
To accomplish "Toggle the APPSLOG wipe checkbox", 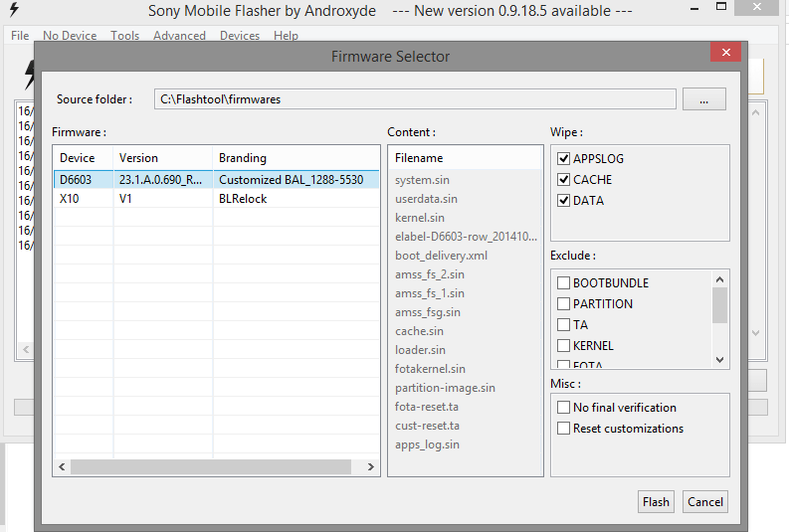I will point(563,159).
